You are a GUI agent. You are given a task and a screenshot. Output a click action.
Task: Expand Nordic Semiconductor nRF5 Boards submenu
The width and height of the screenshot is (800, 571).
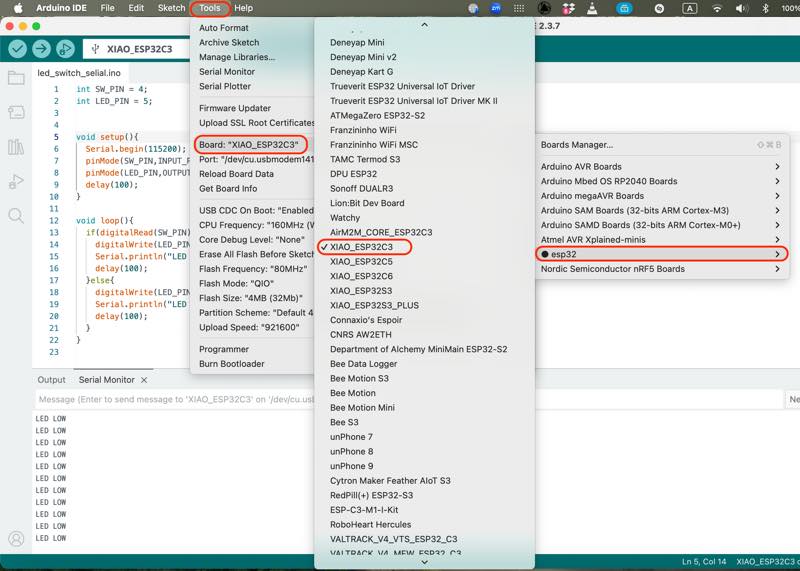[x=662, y=269]
